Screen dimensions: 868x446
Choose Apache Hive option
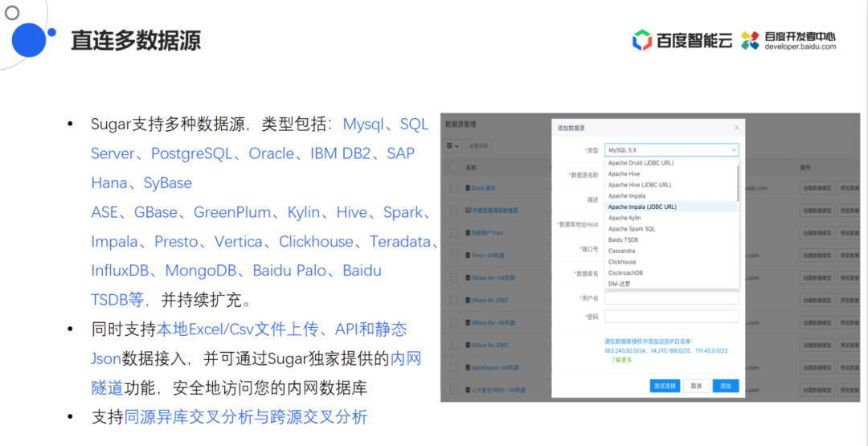click(x=671, y=174)
